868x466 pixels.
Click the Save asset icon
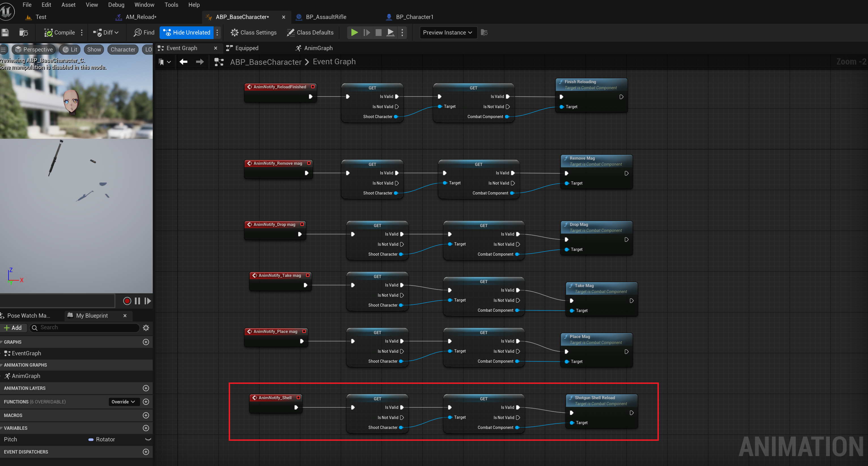coord(5,32)
